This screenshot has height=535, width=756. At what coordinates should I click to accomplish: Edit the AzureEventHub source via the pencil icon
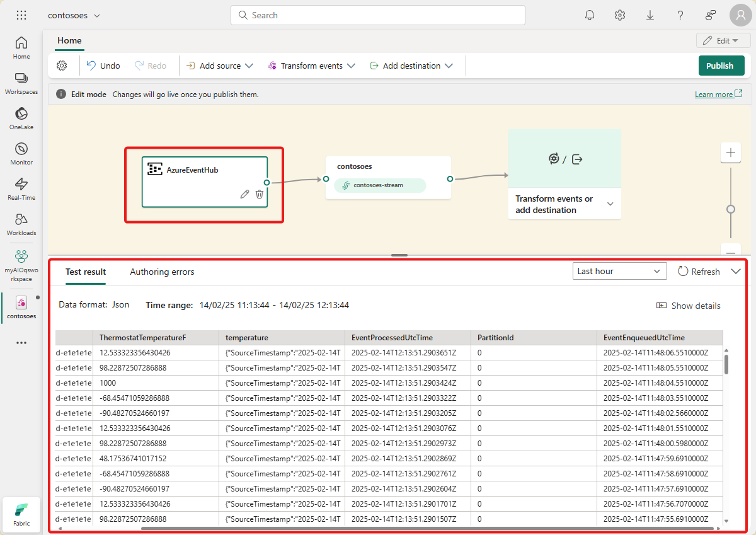tap(244, 194)
